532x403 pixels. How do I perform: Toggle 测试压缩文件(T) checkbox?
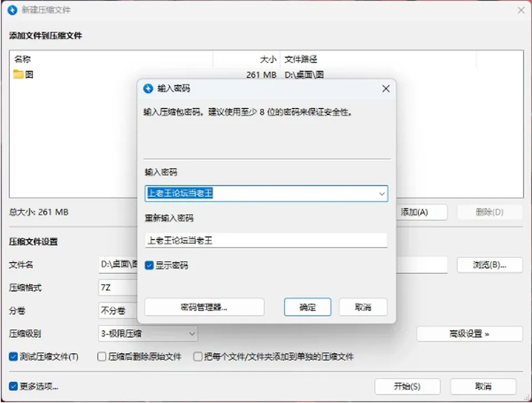(13, 357)
